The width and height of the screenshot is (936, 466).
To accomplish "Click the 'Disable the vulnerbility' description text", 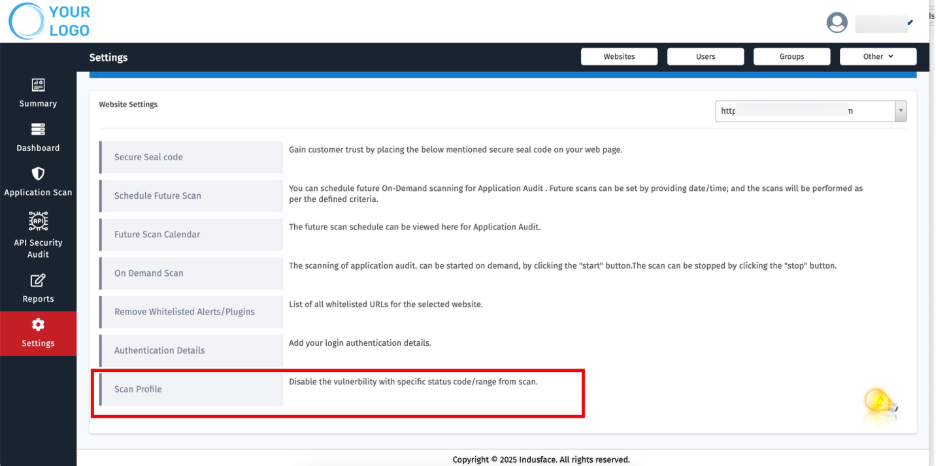I will pos(413,382).
